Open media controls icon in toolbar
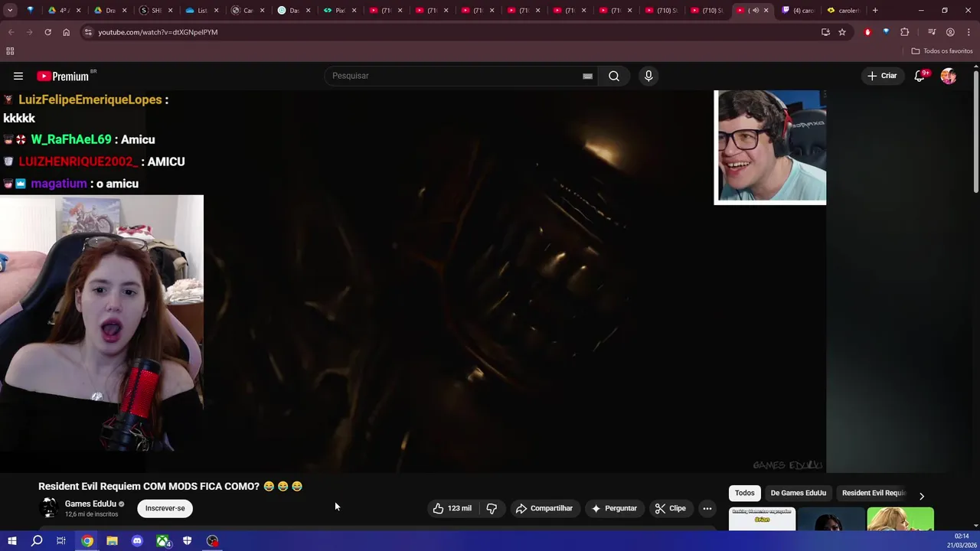Screen dimensions: 980x551 (932, 32)
